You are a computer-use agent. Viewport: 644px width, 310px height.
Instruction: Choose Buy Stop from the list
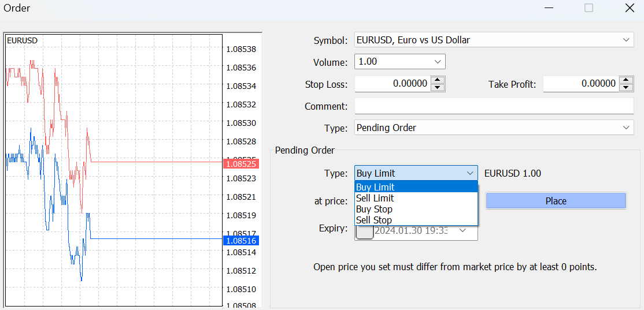point(416,209)
